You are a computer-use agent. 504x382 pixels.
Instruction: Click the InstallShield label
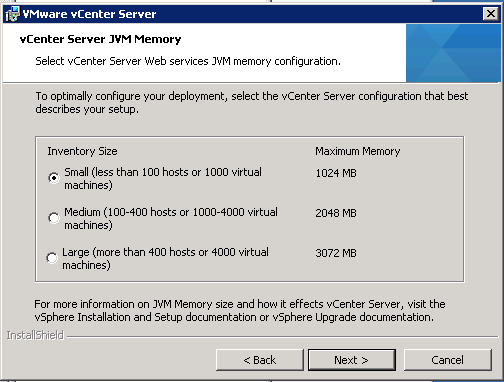35,335
